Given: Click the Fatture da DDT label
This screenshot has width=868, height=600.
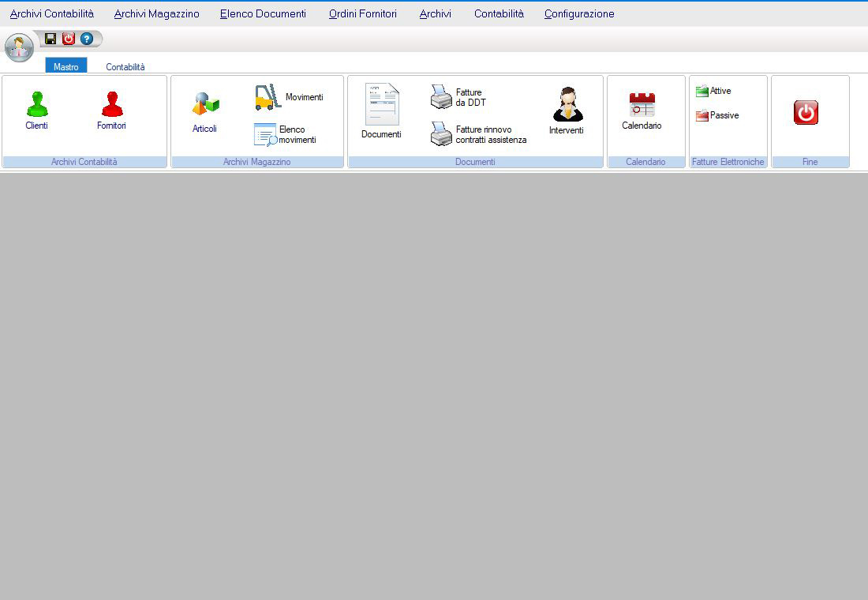Looking at the screenshot, I should tap(470, 98).
